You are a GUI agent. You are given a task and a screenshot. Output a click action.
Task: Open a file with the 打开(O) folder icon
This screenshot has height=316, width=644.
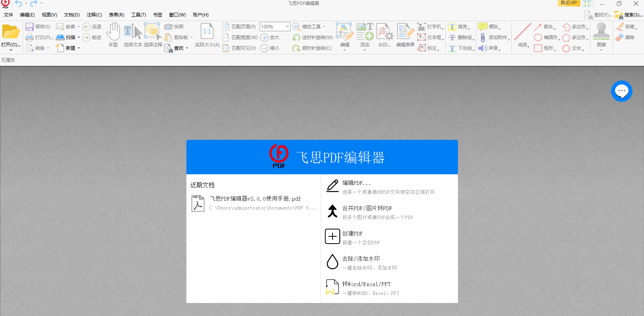11,32
